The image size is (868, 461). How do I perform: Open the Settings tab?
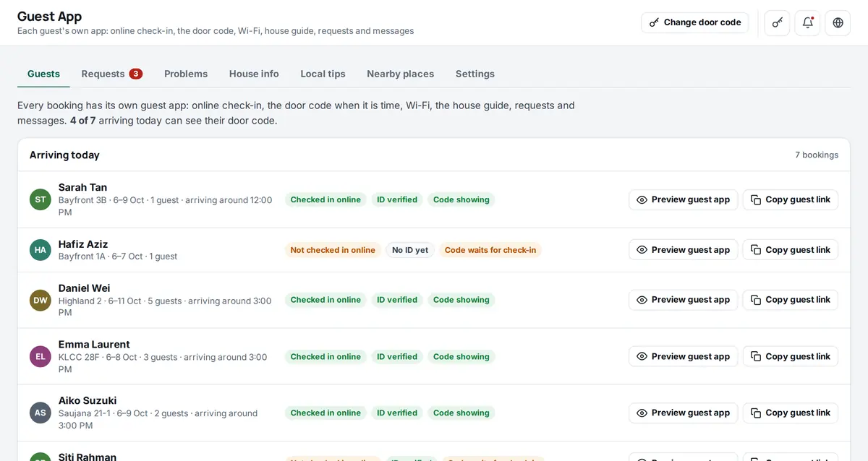coord(475,74)
